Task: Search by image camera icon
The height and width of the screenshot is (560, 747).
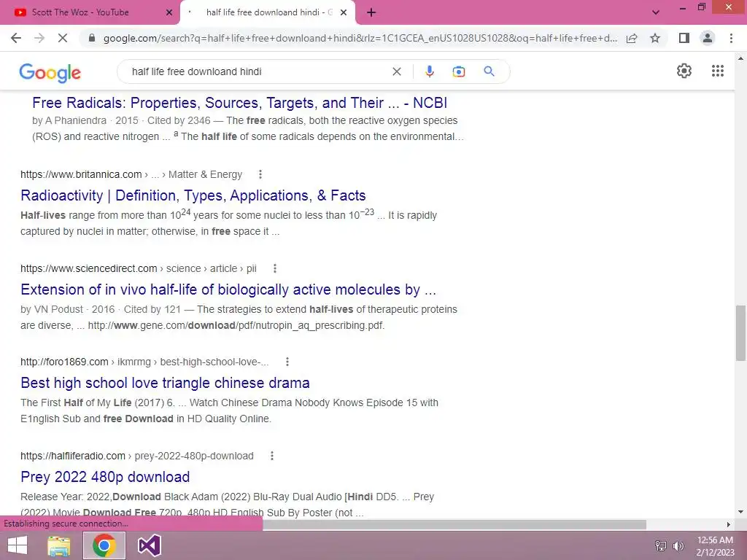Action: point(459,71)
